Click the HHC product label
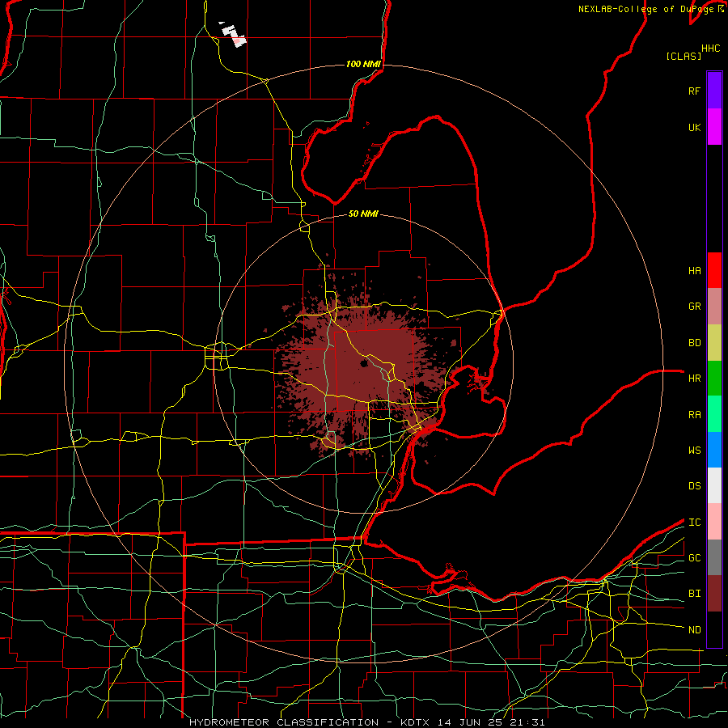 click(710, 49)
